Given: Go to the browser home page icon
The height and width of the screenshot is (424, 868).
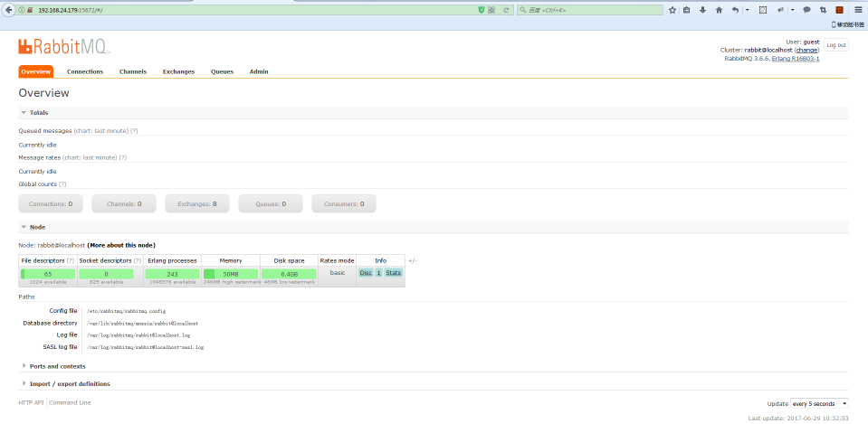Looking at the screenshot, I should click(x=719, y=10).
